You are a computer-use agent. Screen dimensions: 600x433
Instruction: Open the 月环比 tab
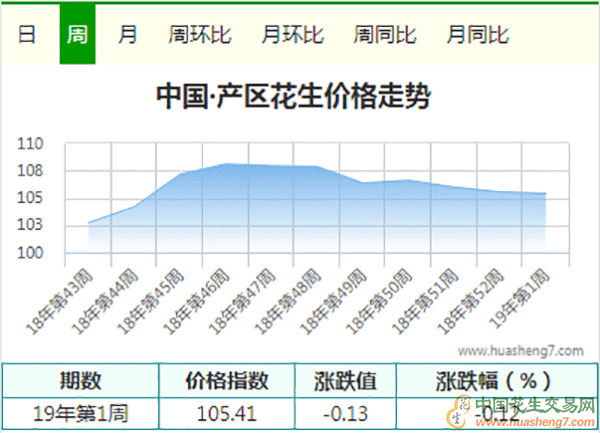click(292, 35)
